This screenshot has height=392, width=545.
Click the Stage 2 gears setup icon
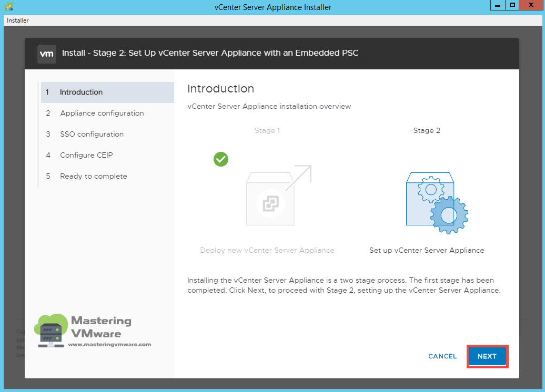tap(437, 203)
